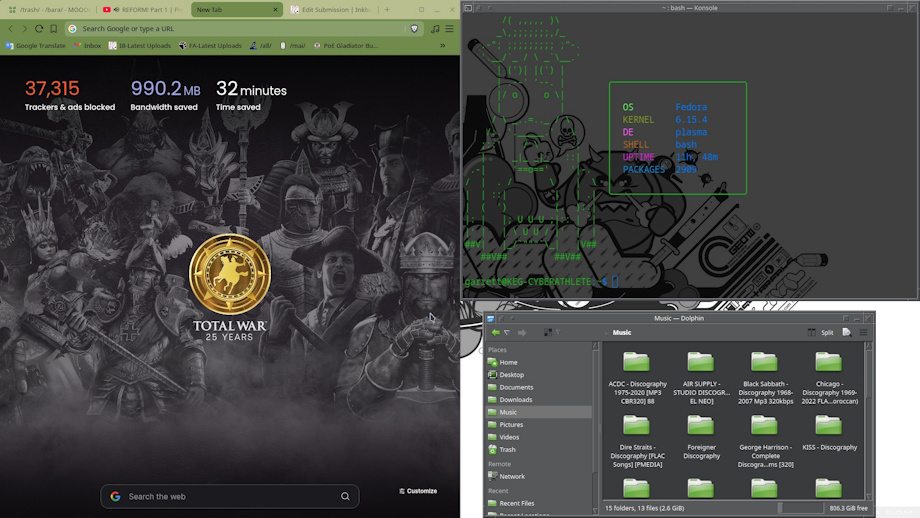The width and height of the screenshot is (920, 518).
Task: Reload the current browser page
Action: 39,29
